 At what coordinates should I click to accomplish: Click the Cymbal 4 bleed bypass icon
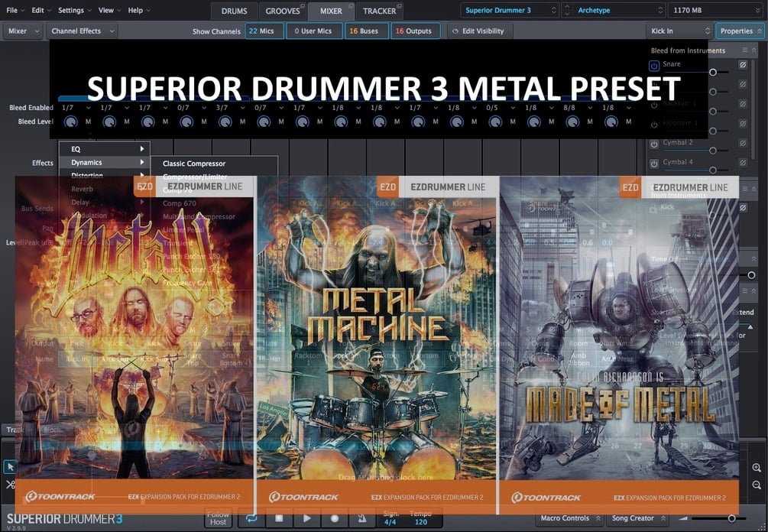[x=743, y=163]
